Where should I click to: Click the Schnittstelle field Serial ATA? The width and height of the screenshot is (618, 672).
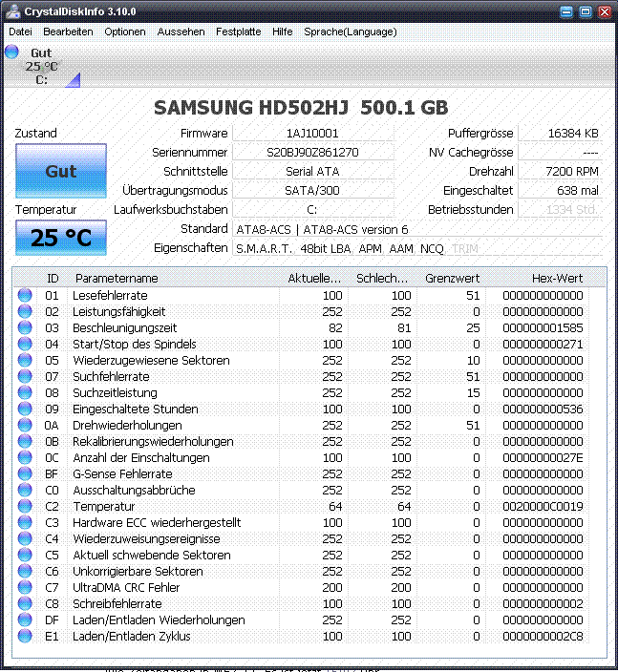(x=312, y=172)
